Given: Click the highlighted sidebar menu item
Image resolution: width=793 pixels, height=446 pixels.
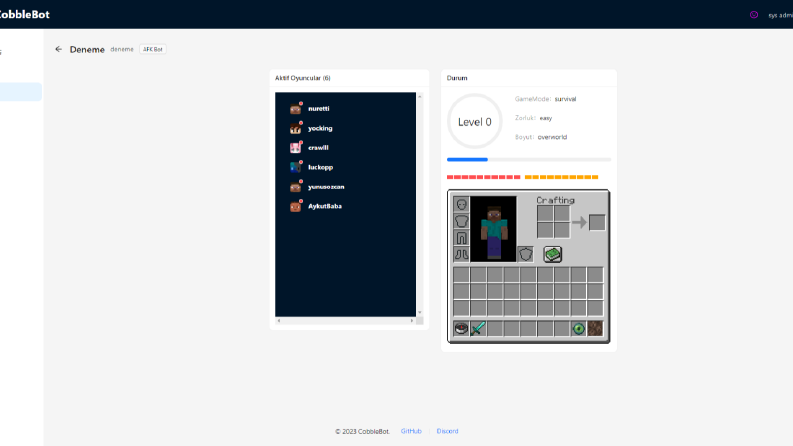Looking at the screenshot, I should pos(21,92).
